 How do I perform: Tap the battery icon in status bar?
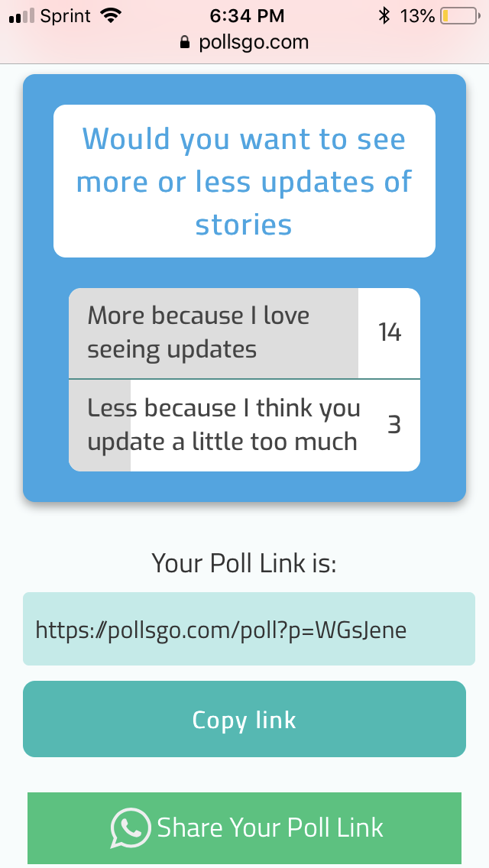coord(460,16)
